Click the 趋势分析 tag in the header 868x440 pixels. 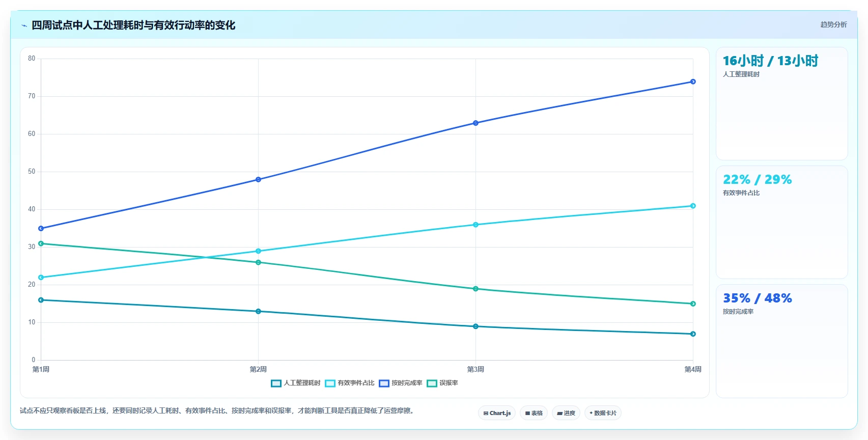(x=833, y=24)
